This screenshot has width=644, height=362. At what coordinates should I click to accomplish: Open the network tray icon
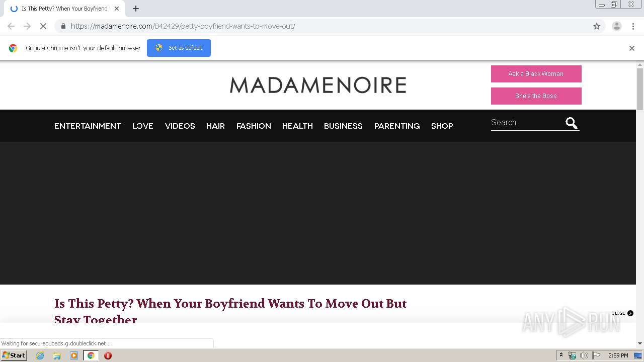pyautogui.click(x=572, y=355)
